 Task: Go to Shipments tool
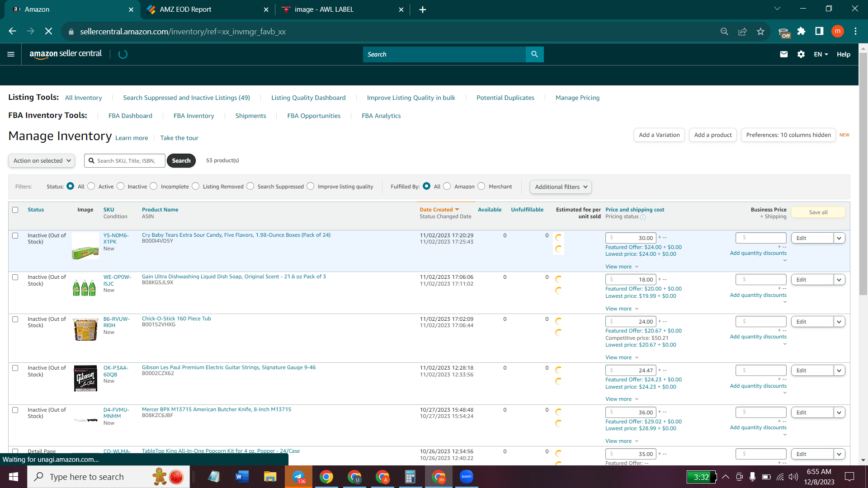250,116
